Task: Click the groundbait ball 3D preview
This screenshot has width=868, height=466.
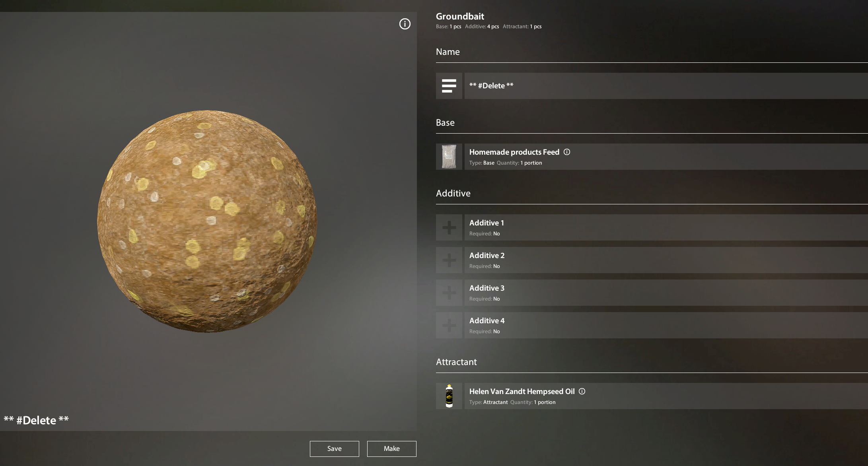Action: tap(207, 221)
